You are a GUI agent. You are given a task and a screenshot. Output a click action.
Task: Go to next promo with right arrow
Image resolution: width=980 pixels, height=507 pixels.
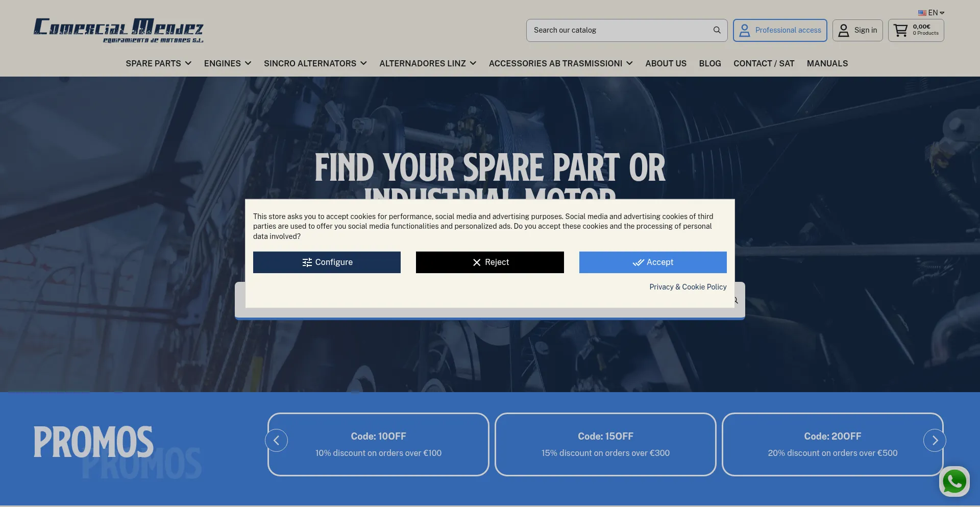coord(935,440)
